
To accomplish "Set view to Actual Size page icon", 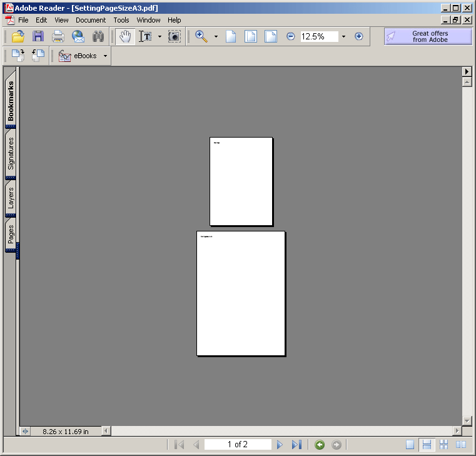I will click(x=231, y=36).
